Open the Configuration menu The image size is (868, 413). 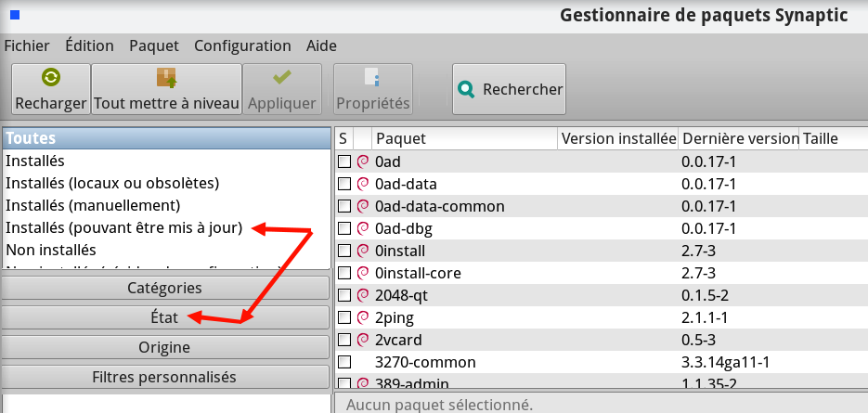tap(242, 45)
